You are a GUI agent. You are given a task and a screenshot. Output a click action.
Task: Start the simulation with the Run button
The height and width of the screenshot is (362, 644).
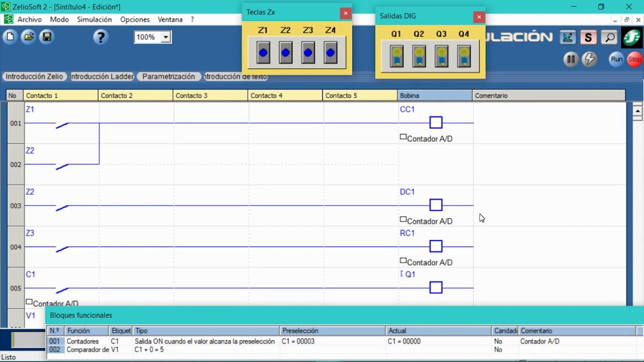(616, 59)
